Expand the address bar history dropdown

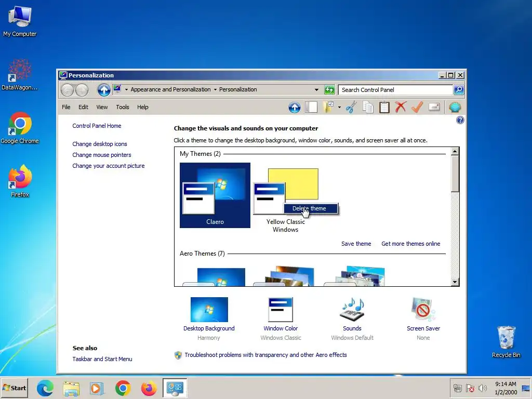point(316,90)
